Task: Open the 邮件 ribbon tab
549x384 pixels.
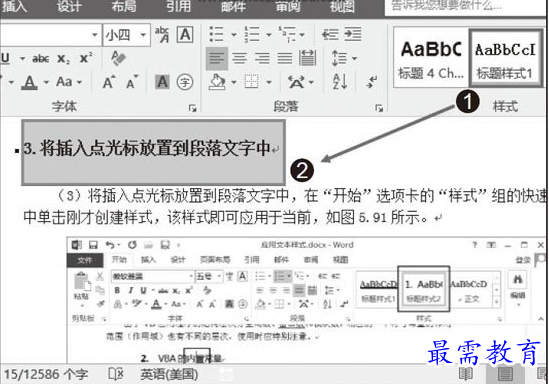Action: point(233,6)
